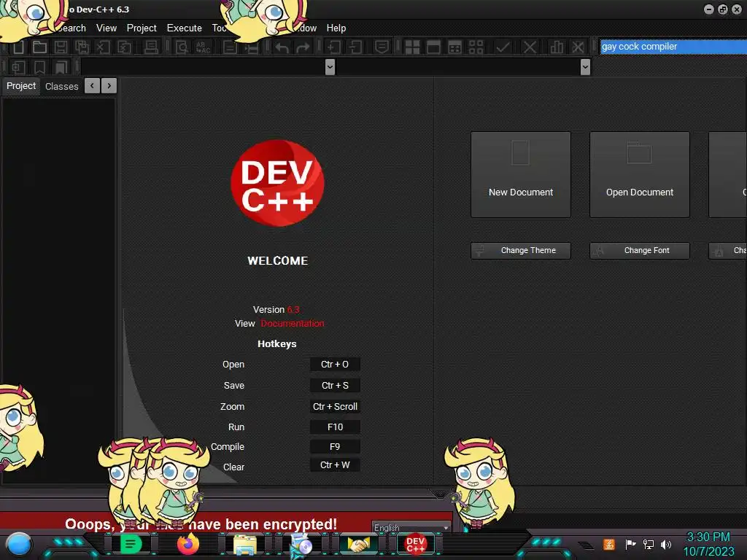
Task: Click the green notes app taskbar icon
Action: tap(131, 544)
